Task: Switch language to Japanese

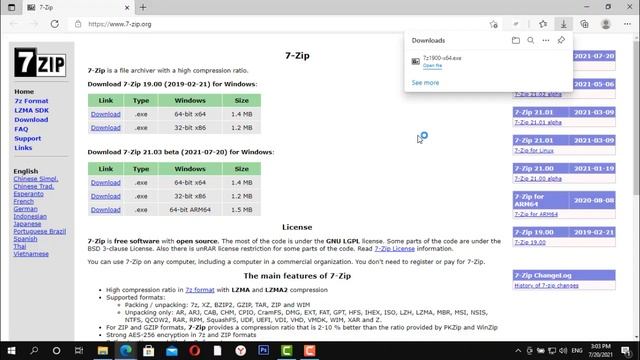Action: [27, 224]
